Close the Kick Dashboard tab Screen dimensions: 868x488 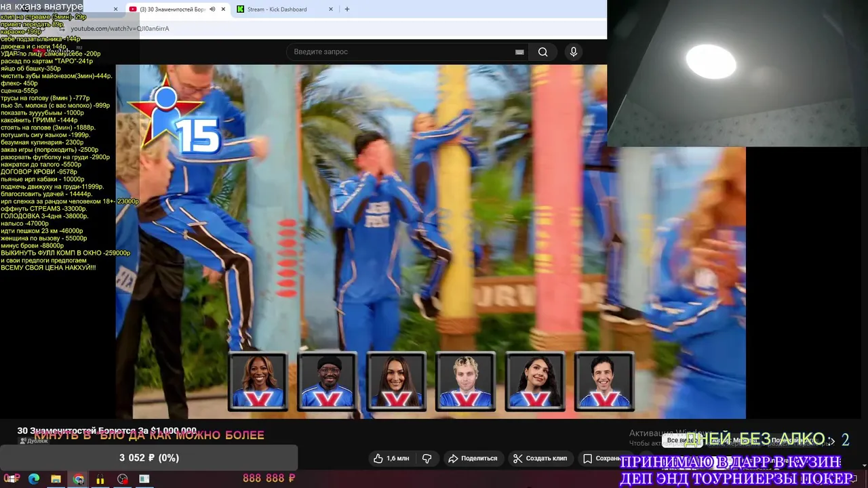331,9
